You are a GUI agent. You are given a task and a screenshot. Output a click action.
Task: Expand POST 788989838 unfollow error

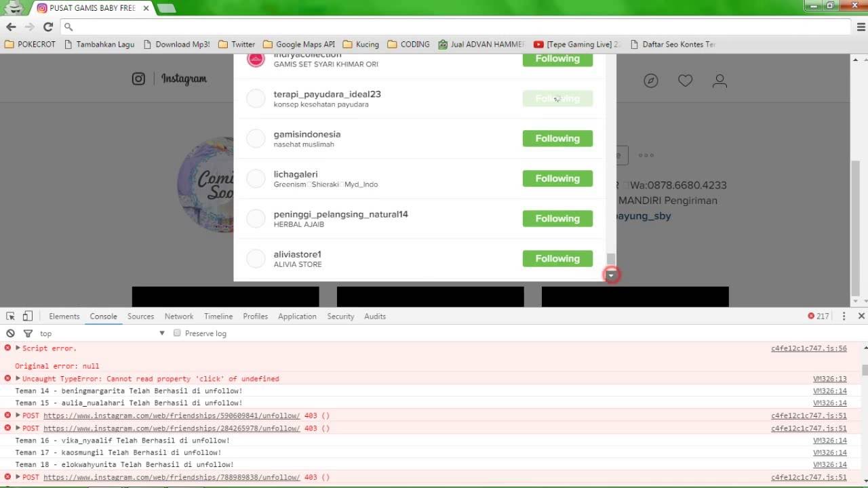18,477
